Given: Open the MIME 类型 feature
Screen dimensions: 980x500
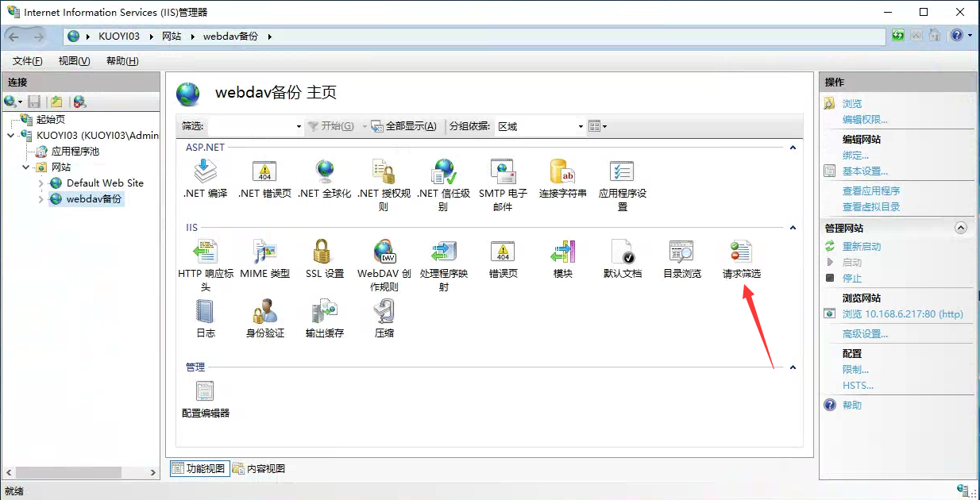Looking at the screenshot, I should [264, 259].
